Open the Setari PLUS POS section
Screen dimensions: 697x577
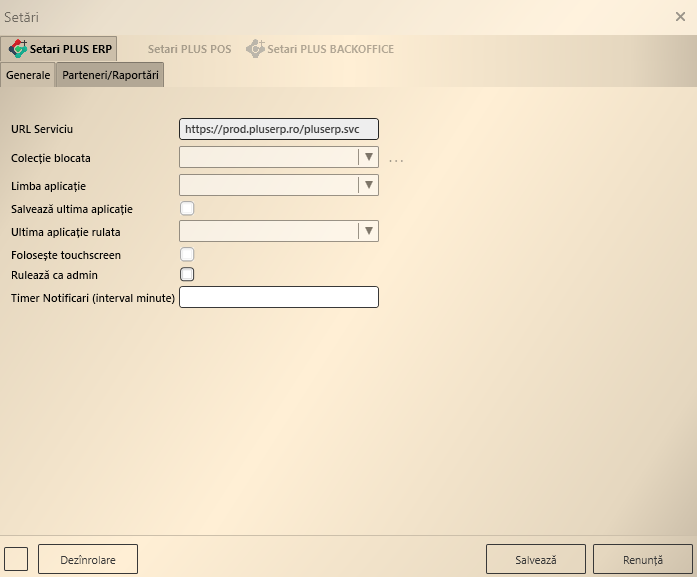tap(189, 49)
